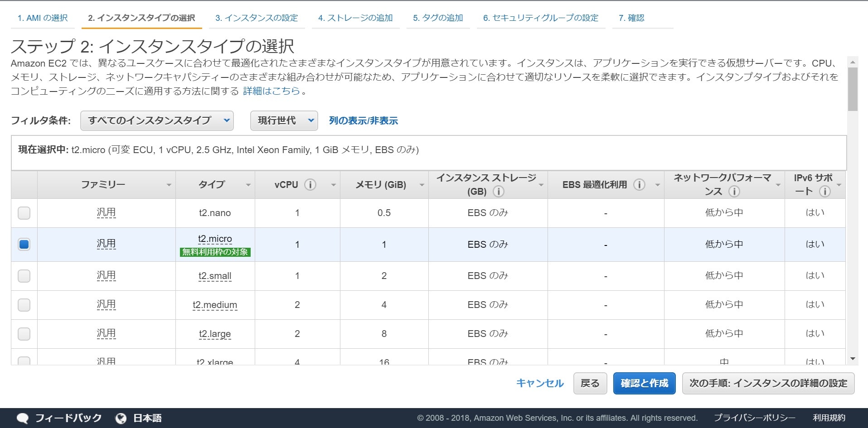Go to the 3. インスタンスの設定 tab

[257, 18]
